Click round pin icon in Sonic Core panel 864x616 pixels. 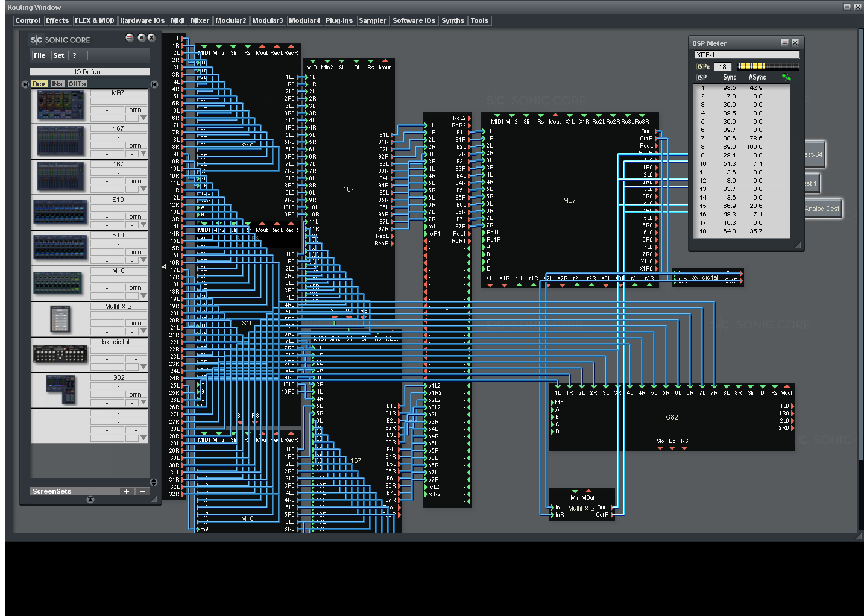coord(142,37)
